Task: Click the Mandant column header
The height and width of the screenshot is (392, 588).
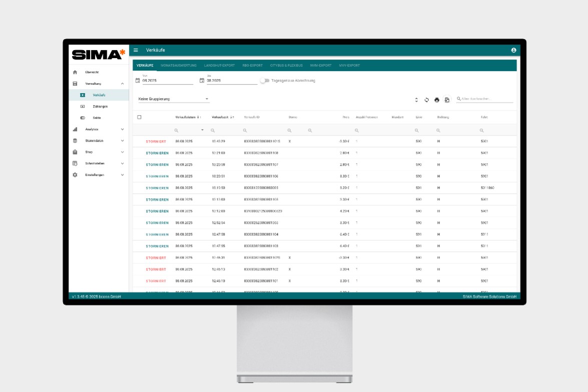Action: (x=397, y=117)
